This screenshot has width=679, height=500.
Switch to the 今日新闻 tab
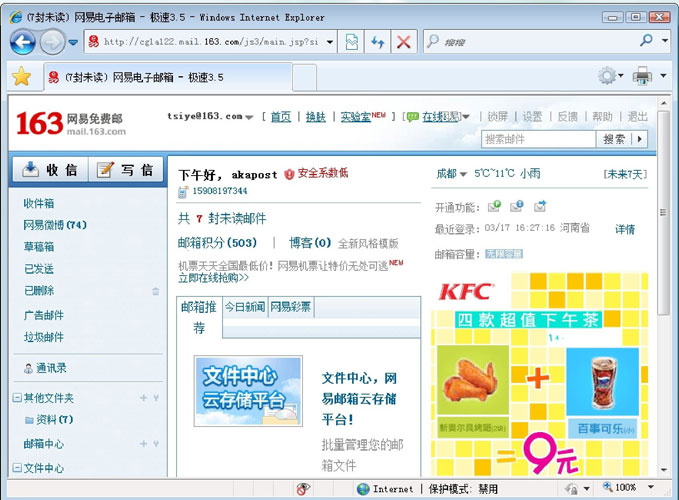point(245,307)
